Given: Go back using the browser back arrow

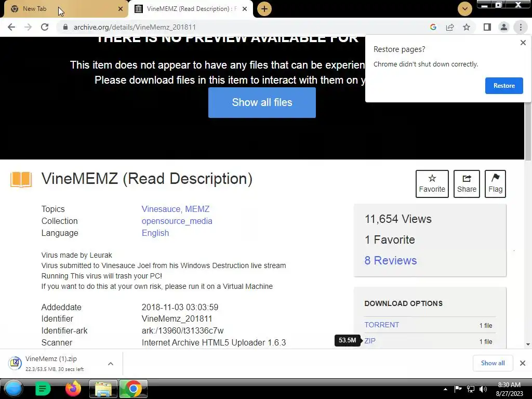Looking at the screenshot, I should (x=11, y=27).
